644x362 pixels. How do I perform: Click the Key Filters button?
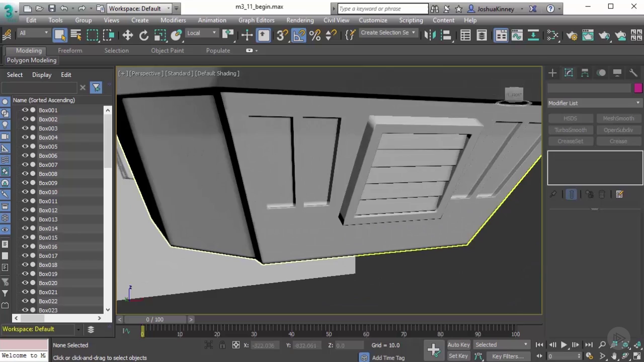pos(508,356)
